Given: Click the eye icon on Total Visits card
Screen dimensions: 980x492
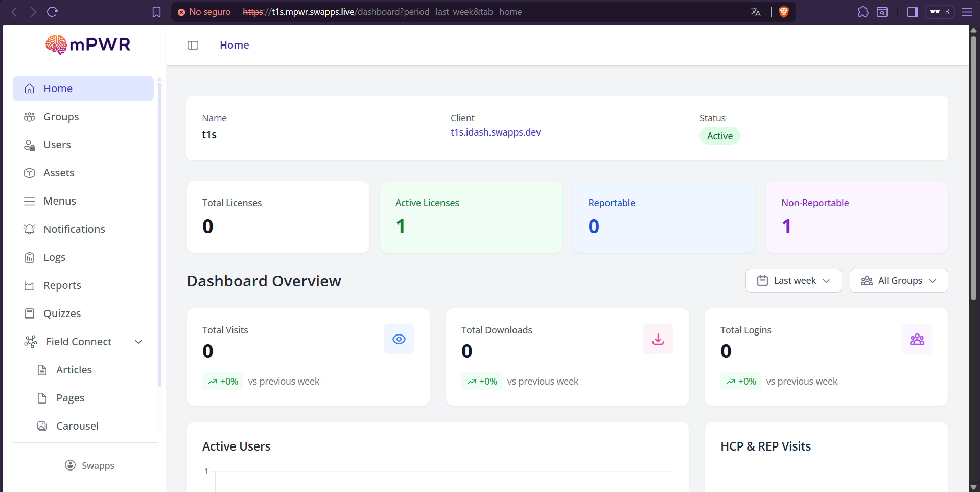Looking at the screenshot, I should pos(399,339).
